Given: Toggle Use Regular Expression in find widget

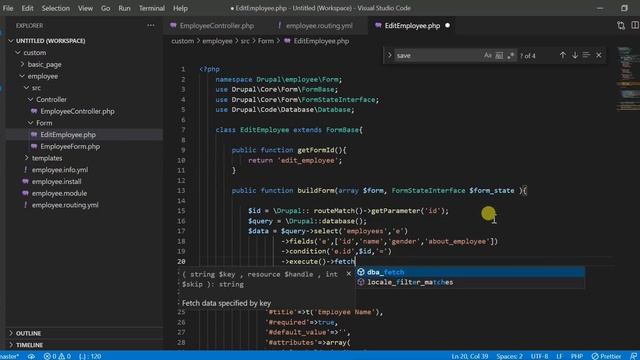Looking at the screenshot, I should tap(510, 56).
